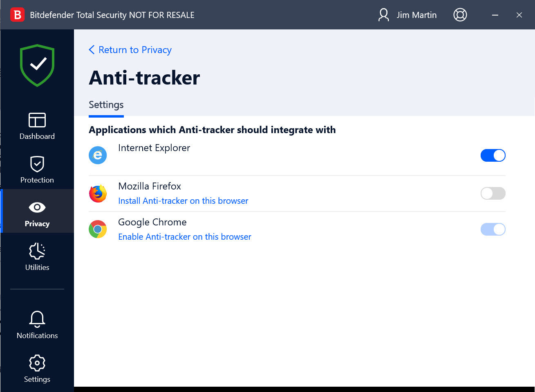
Task: Disable Anti-tracker for Internet Explorer
Action: [492, 156]
